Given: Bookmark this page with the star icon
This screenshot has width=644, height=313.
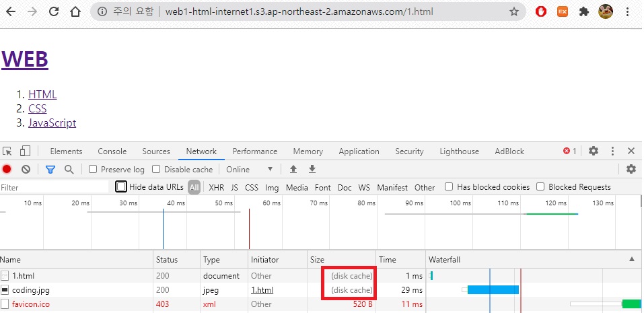Looking at the screenshot, I should coord(514,11).
